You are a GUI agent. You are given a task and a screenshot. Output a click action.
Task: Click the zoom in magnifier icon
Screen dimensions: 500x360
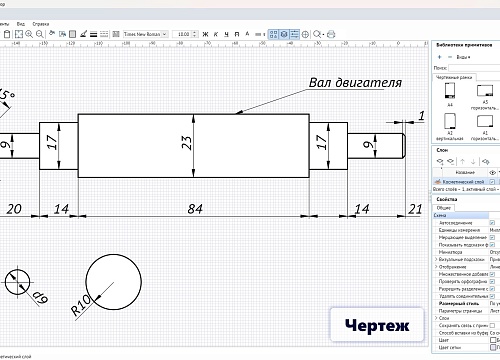29,34
